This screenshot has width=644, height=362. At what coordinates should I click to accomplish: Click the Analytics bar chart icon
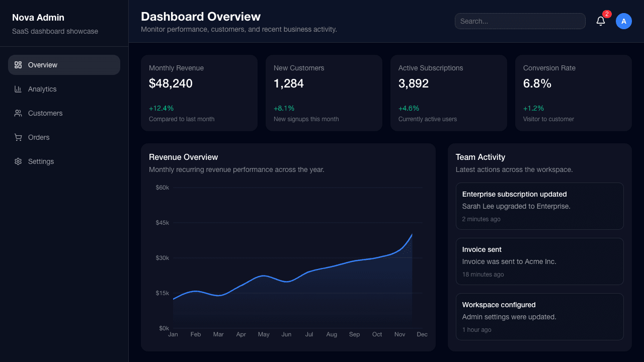click(x=18, y=89)
